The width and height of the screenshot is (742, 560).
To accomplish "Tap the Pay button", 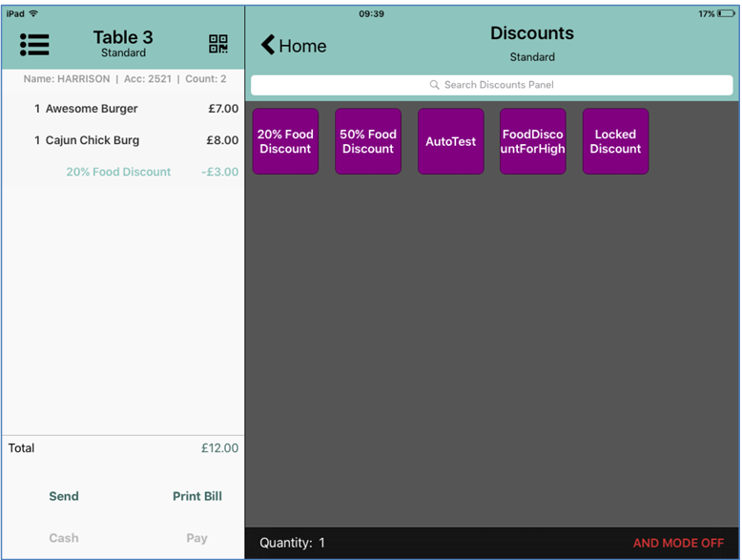I will pyautogui.click(x=196, y=538).
